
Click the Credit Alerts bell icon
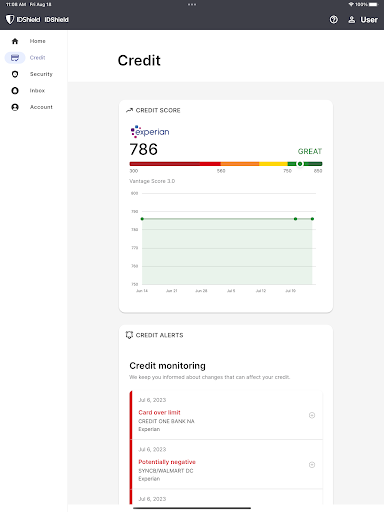(x=129, y=335)
